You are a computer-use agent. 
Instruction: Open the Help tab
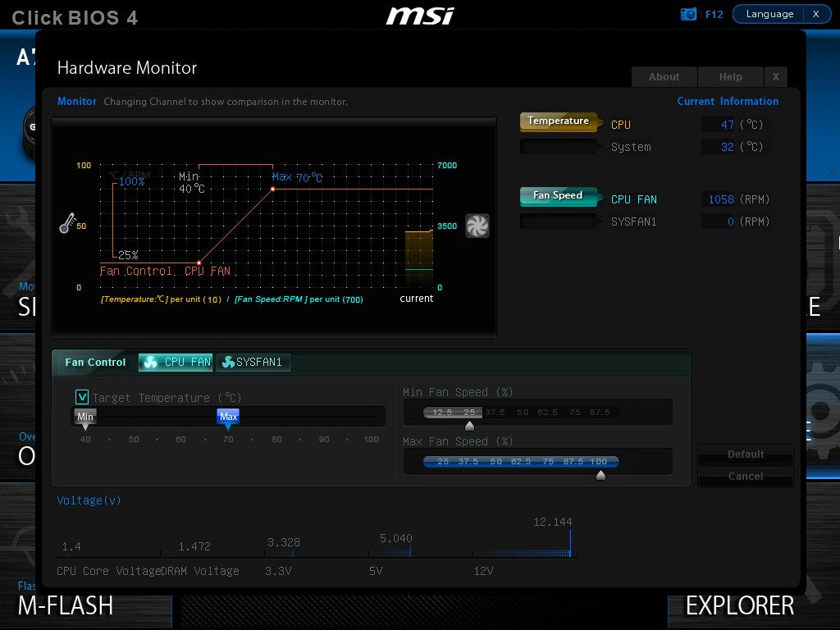pyautogui.click(x=731, y=76)
